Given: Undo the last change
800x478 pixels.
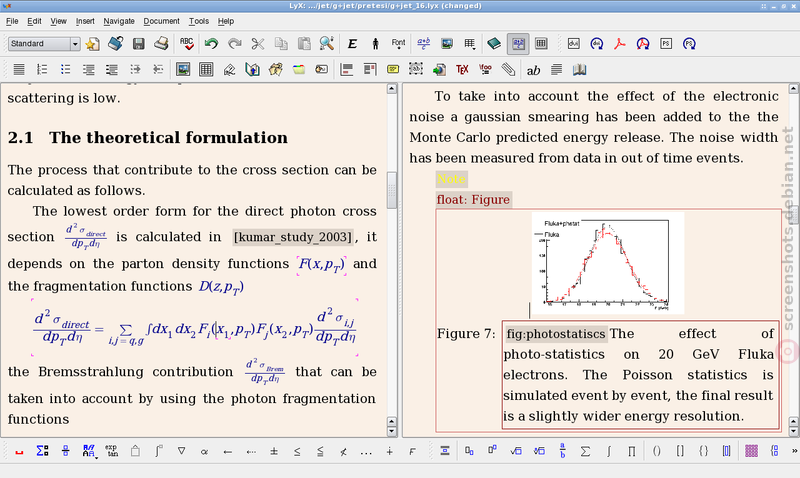Looking at the screenshot, I should tap(211, 44).
